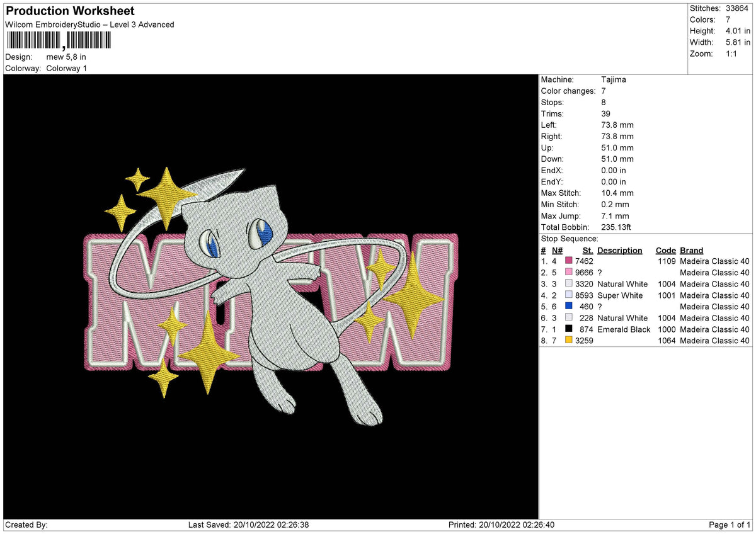Click the blue 460 thread swatch

[568, 307]
